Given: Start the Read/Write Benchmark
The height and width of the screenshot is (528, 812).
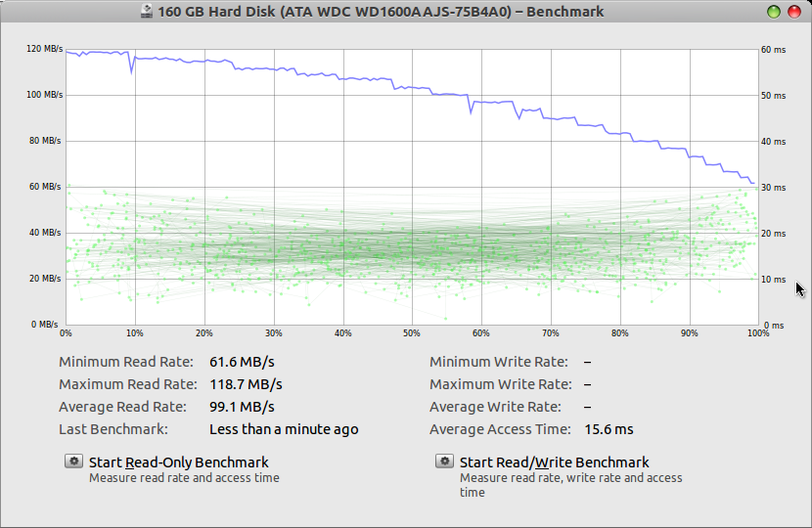Looking at the screenshot, I should point(554,462).
